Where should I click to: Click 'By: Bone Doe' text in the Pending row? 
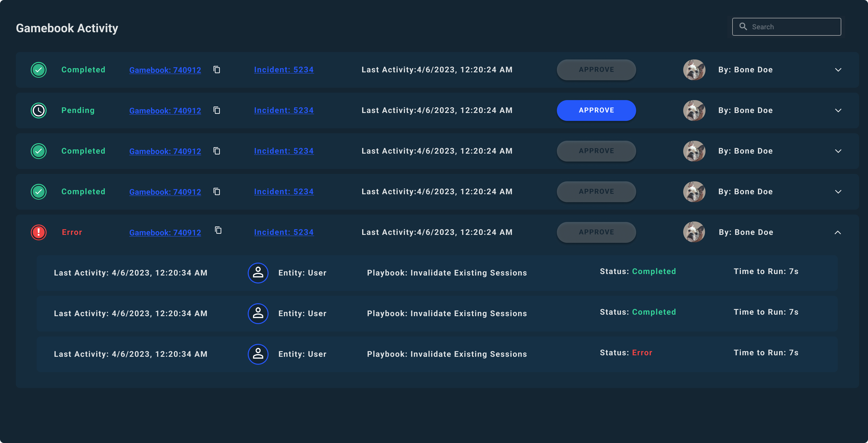[x=745, y=110]
